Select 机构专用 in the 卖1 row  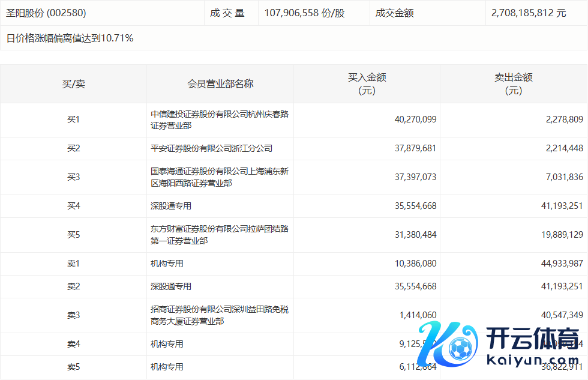(167, 264)
